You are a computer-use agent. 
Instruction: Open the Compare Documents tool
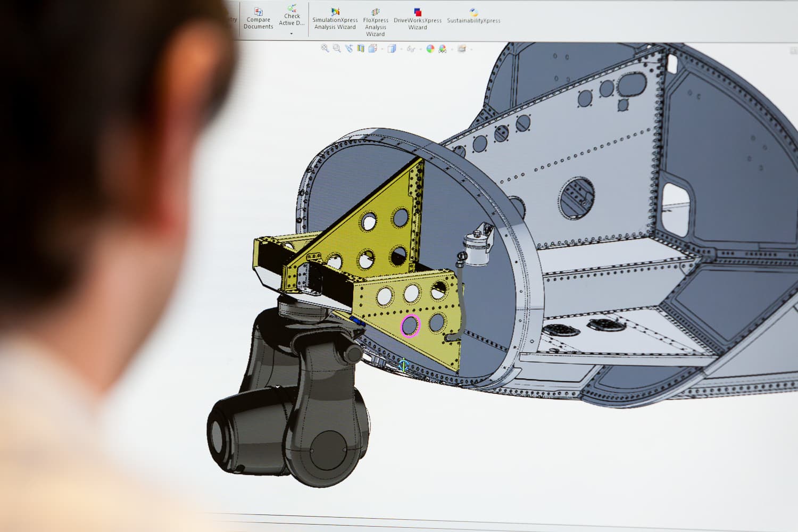click(258, 19)
